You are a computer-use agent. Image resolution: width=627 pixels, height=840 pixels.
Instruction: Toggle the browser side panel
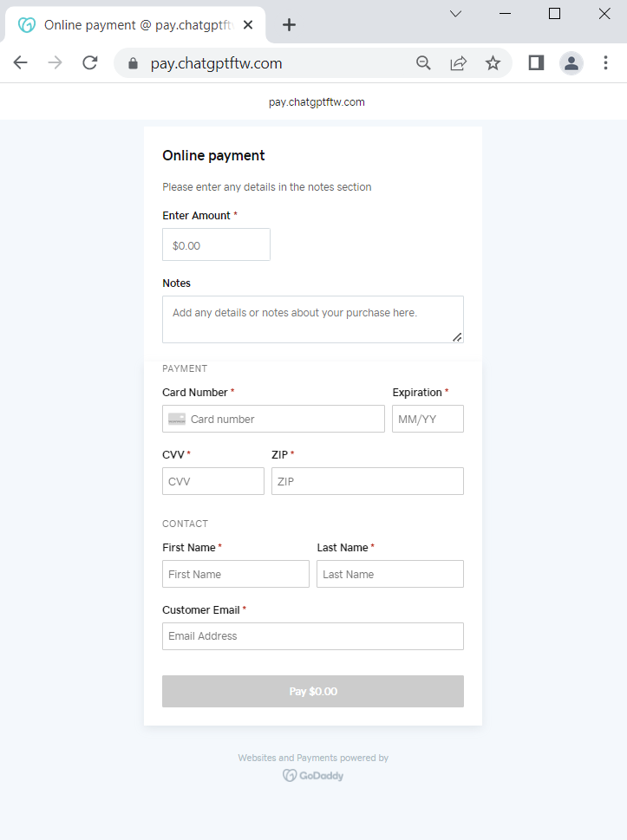click(x=536, y=62)
